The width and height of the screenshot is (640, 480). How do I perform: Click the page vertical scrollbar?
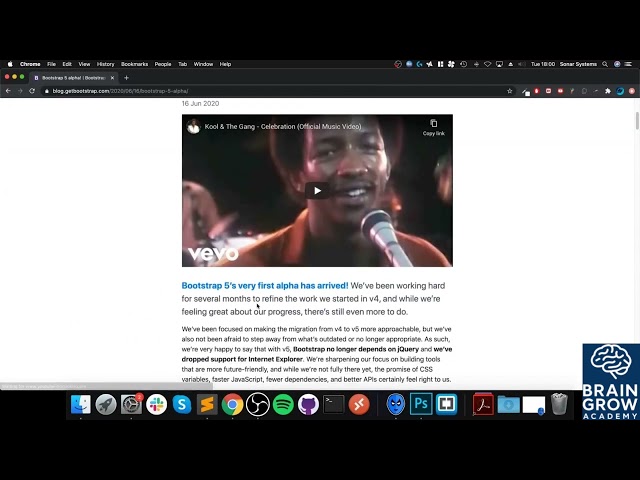(x=637, y=121)
